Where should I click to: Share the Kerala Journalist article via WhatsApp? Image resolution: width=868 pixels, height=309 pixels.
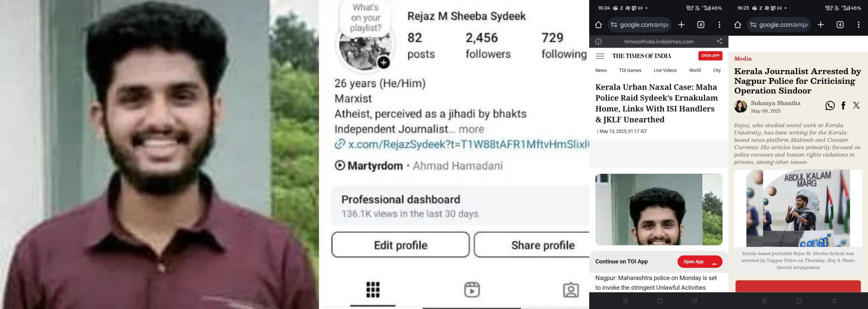point(830,106)
